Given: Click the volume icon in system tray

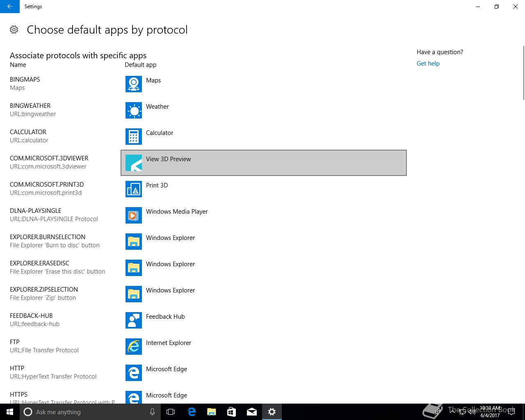Looking at the screenshot, I should pyautogui.click(x=472, y=412).
